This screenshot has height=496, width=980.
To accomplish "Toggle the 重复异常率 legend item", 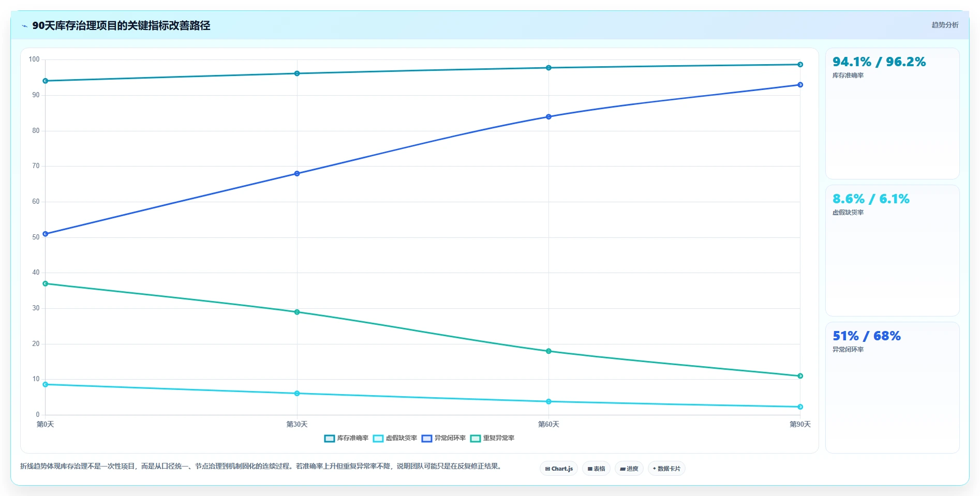I will 492,438.
